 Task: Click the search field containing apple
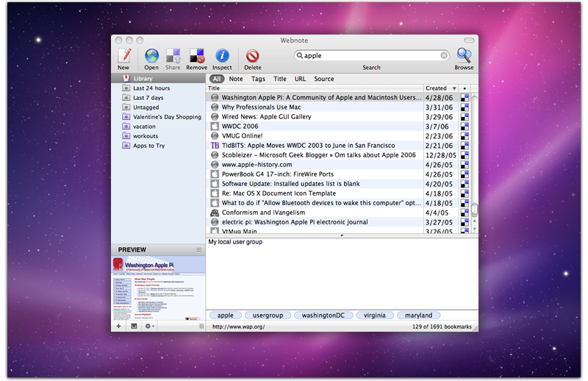[x=371, y=56]
